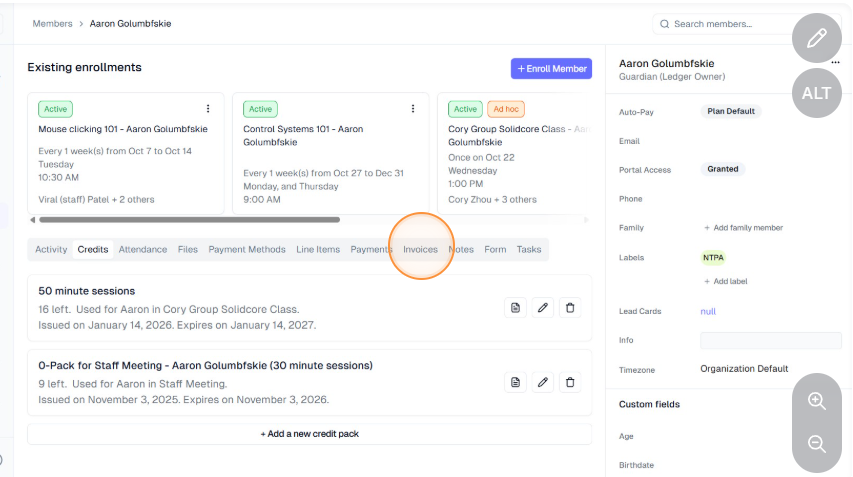View details of O-Pack for Staff Meeting
The width and height of the screenshot is (853, 477).
tap(515, 382)
